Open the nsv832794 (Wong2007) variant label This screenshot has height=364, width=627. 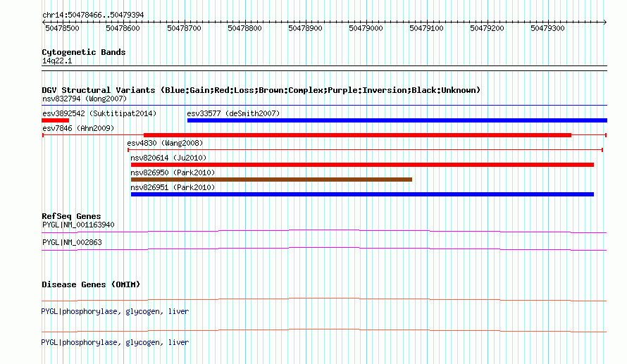coord(85,99)
